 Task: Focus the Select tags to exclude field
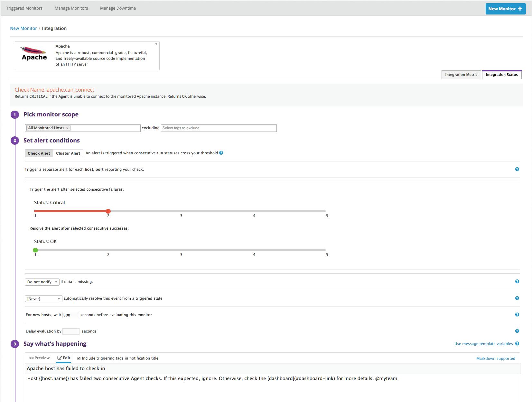(219, 128)
